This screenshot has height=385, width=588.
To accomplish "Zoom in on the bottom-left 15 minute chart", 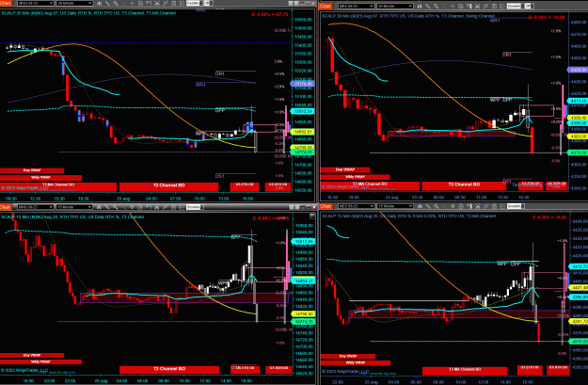I will [116, 207].
